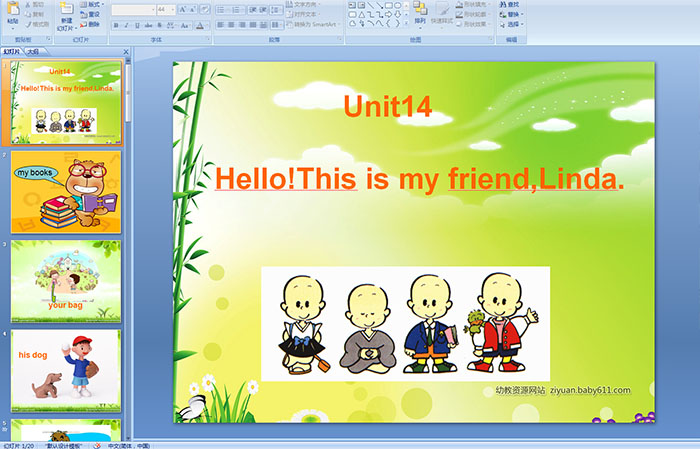Click the Shape Outline color option
This screenshot has width=700, height=449.
474,14
